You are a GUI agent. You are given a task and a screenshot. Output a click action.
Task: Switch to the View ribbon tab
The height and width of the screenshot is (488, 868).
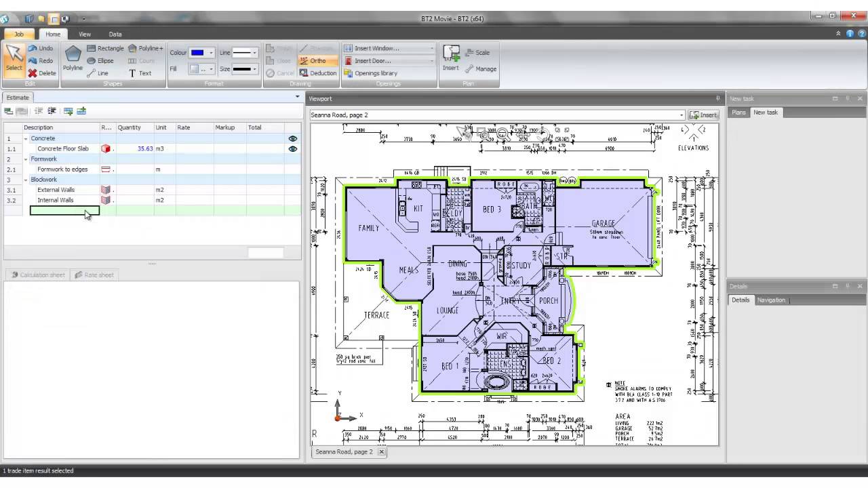pos(85,34)
